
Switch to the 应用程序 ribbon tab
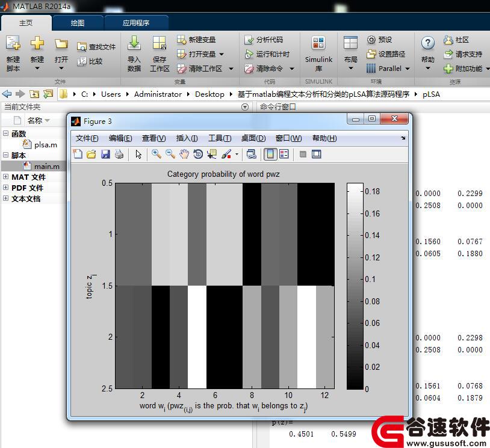(136, 23)
